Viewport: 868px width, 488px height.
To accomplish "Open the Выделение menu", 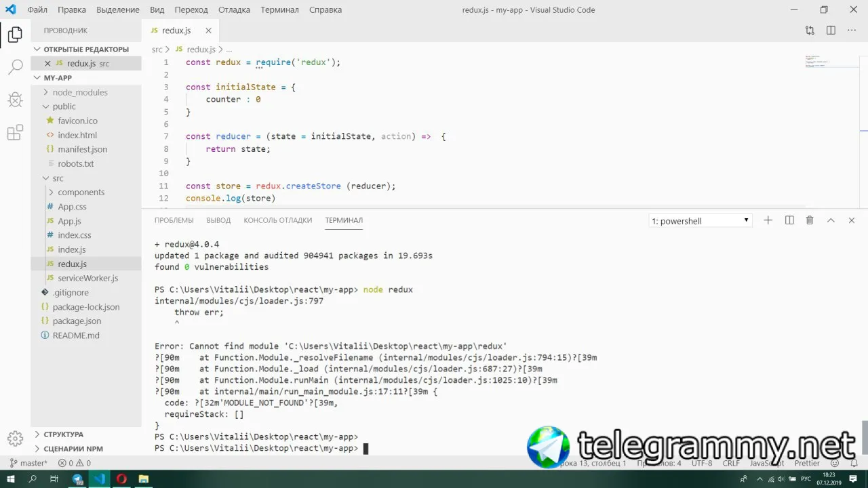I will click(x=118, y=9).
